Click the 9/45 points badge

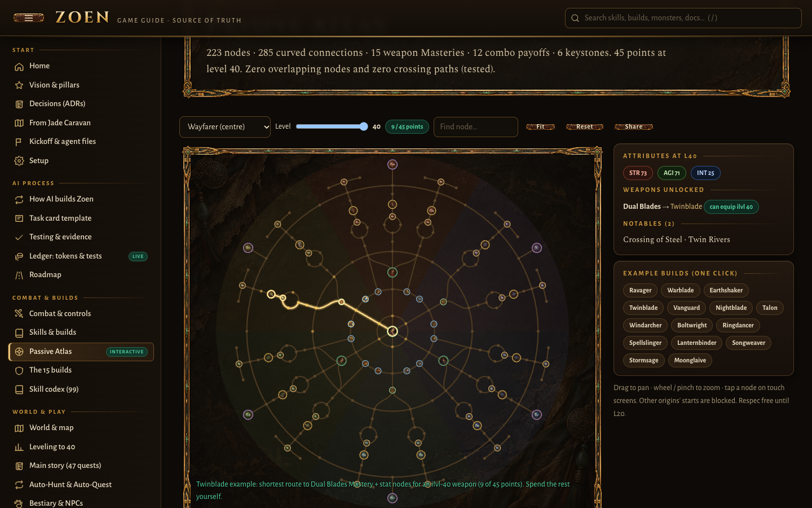tap(407, 127)
